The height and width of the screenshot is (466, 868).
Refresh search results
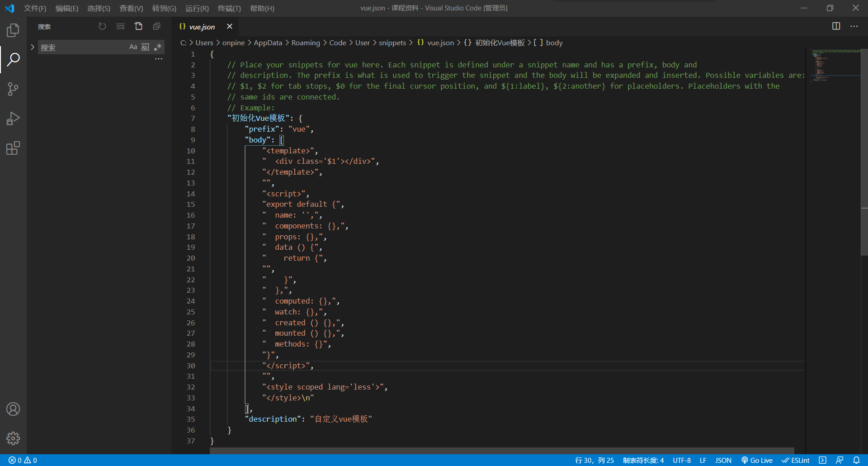tap(102, 27)
